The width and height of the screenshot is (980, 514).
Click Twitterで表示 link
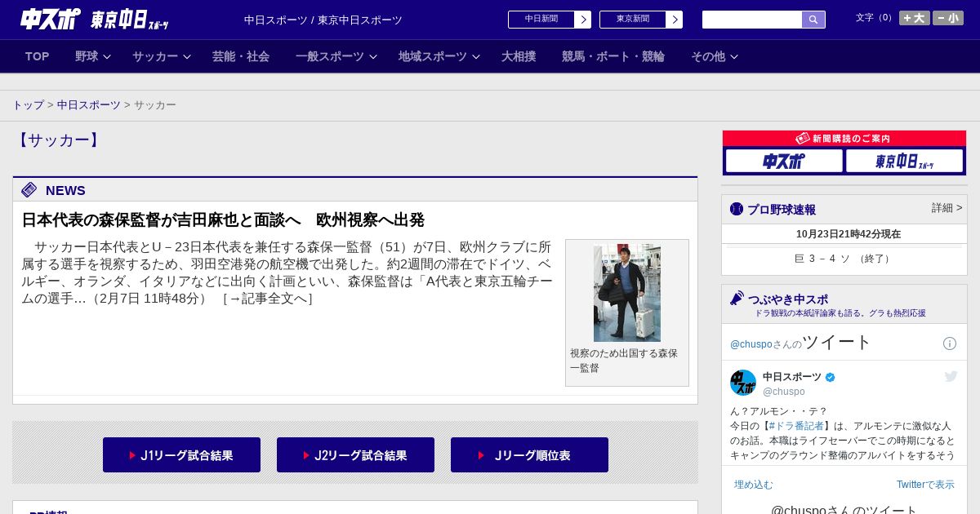click(x=925, y=485)
